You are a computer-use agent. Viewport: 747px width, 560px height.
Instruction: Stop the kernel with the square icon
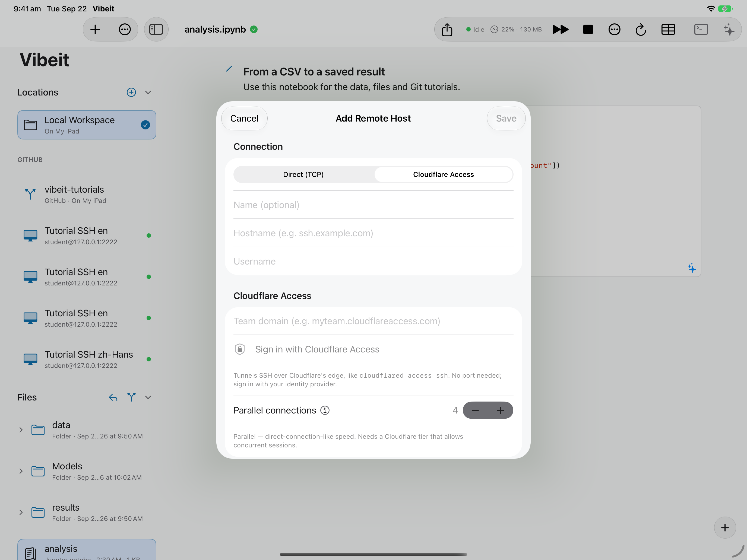pyautogui.click(x=588, y=29)
